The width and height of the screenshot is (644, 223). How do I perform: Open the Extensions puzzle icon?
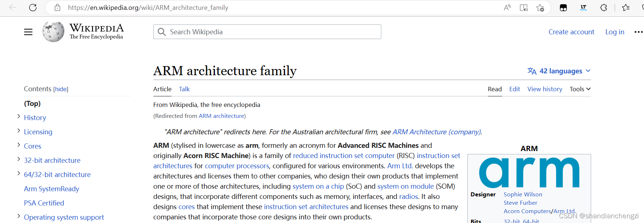coord(603,7)
